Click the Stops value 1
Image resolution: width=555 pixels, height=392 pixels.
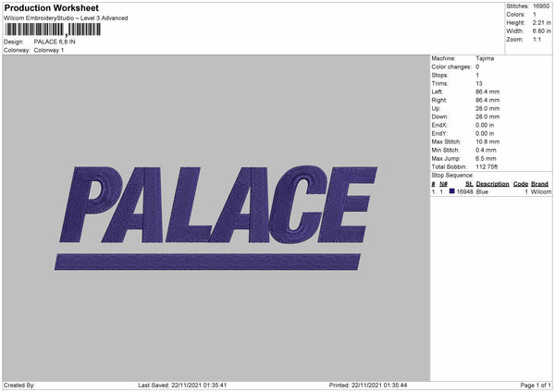click(477, 76)
